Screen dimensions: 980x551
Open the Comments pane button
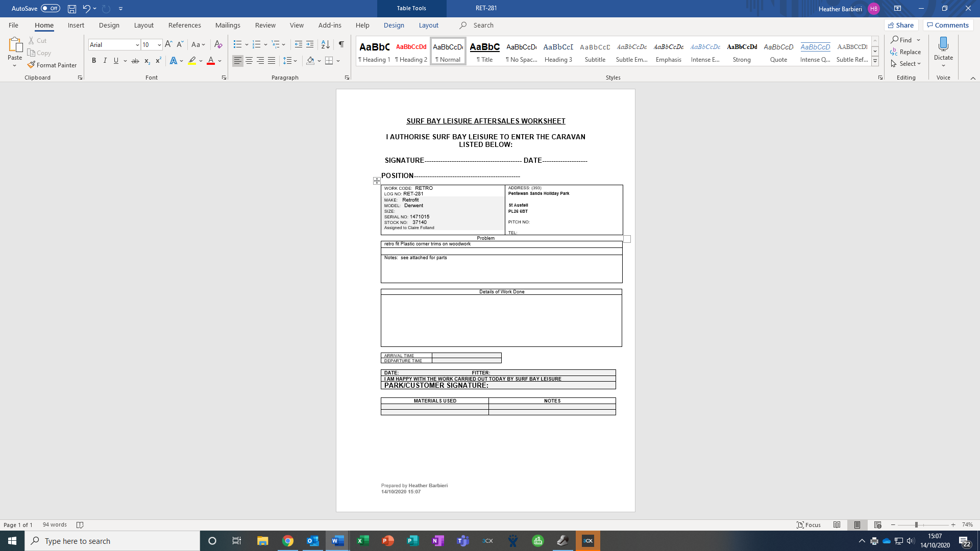[948, 25]
